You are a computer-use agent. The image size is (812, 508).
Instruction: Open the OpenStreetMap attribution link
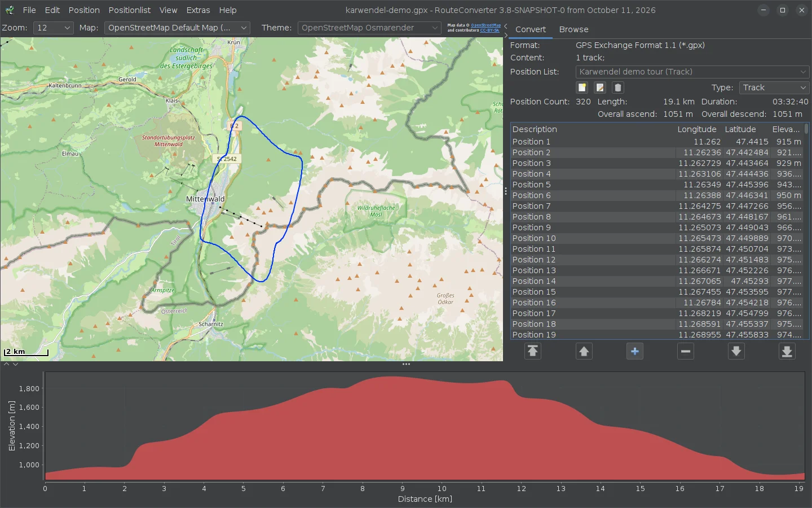[486, 25]
